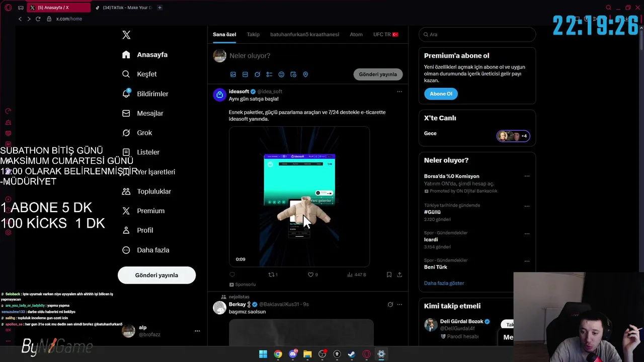Open Profil page

click(137, 230)
